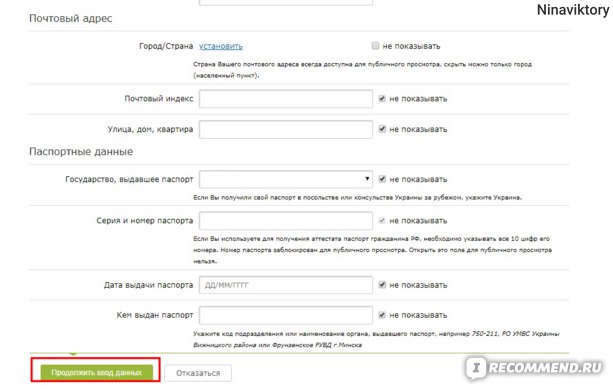This screenshot has height=389, width=613.
Task: Click the 'Отказаться' button
Action: coord(198,373)
